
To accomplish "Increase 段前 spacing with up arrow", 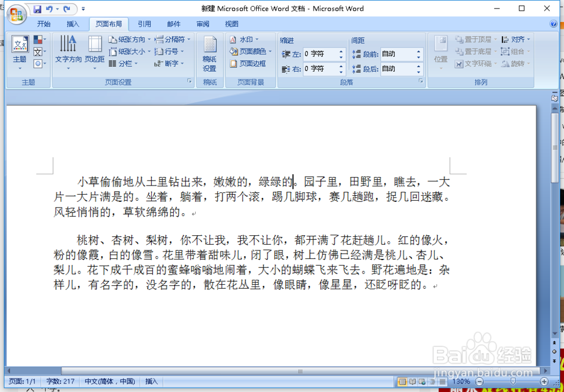I will click(418, 51).
